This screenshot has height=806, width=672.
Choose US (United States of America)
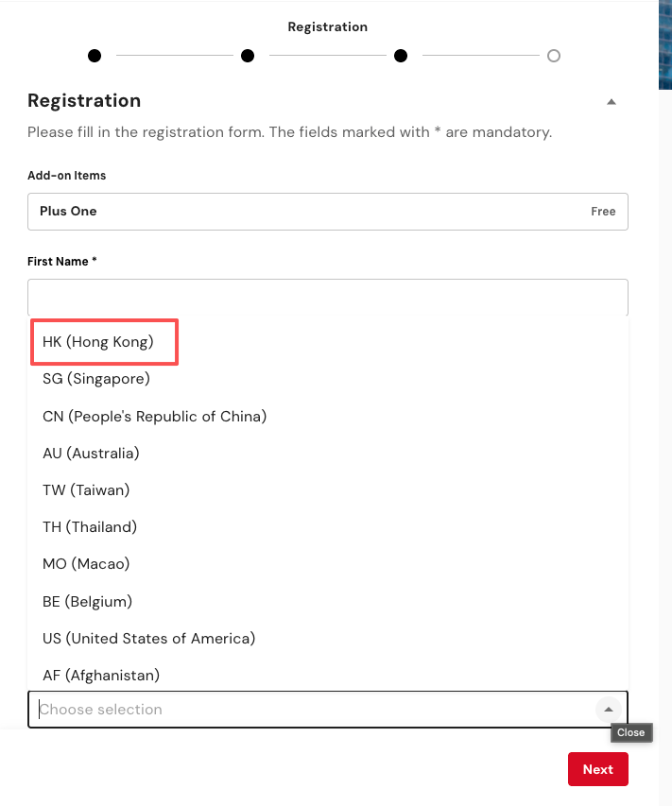tap(148, 638)
